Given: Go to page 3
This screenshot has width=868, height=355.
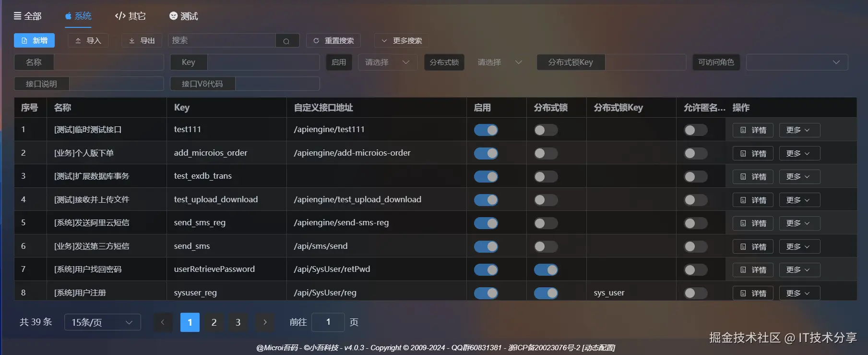Looking at the screenshot, I should click(238, 322).
